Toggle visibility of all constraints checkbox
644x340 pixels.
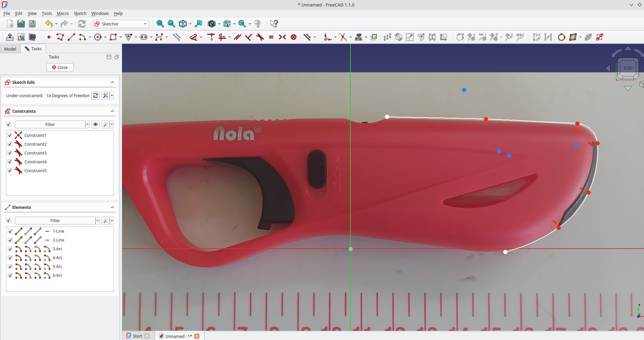[8, 124]
